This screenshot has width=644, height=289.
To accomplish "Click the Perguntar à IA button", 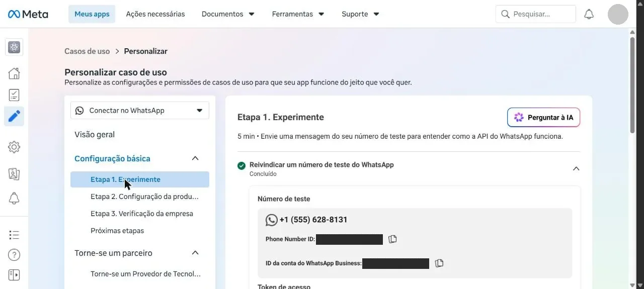I will [x=543, y=118].
